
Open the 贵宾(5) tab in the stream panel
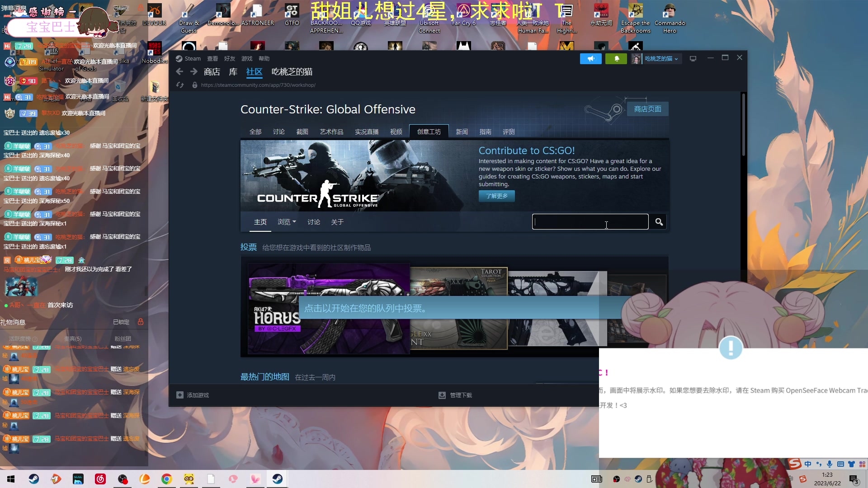(73, 339)
